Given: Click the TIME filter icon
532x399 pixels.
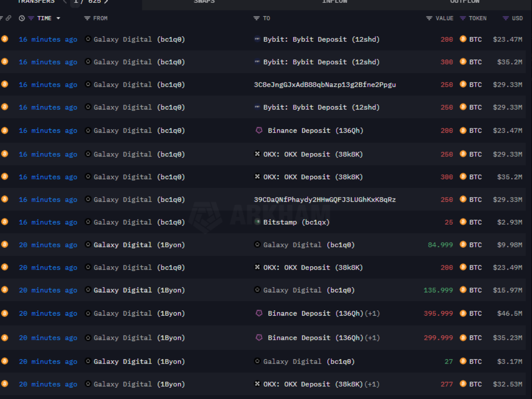Looking at the screenshot, I should click(31, 18).
